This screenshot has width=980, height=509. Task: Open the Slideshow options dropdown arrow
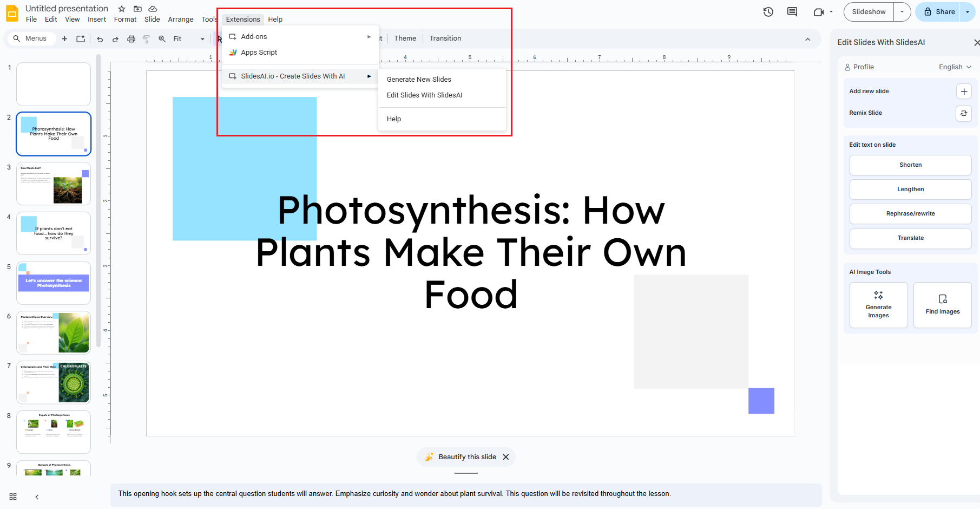[x=902, y=12]
